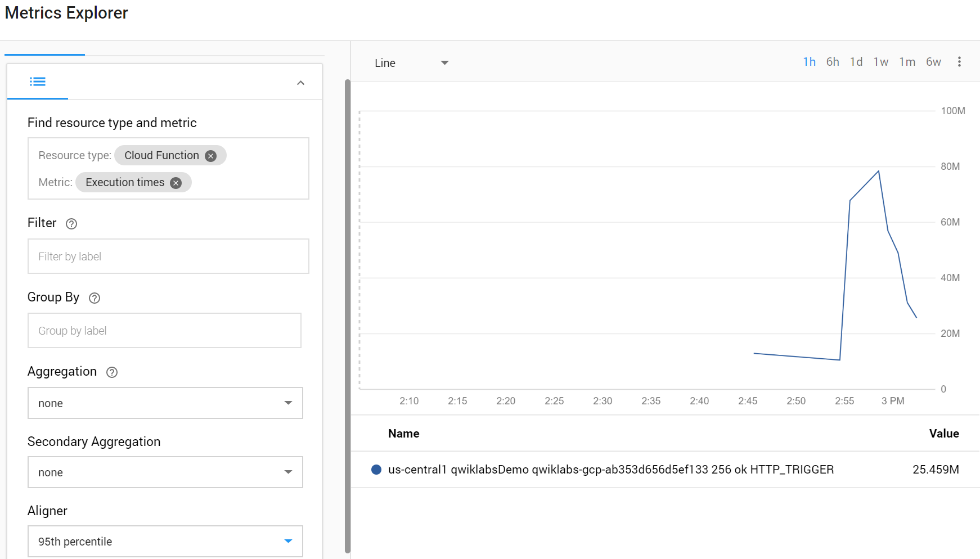
Task: Select the 1d time range
Action: click(x=856, y=62)
